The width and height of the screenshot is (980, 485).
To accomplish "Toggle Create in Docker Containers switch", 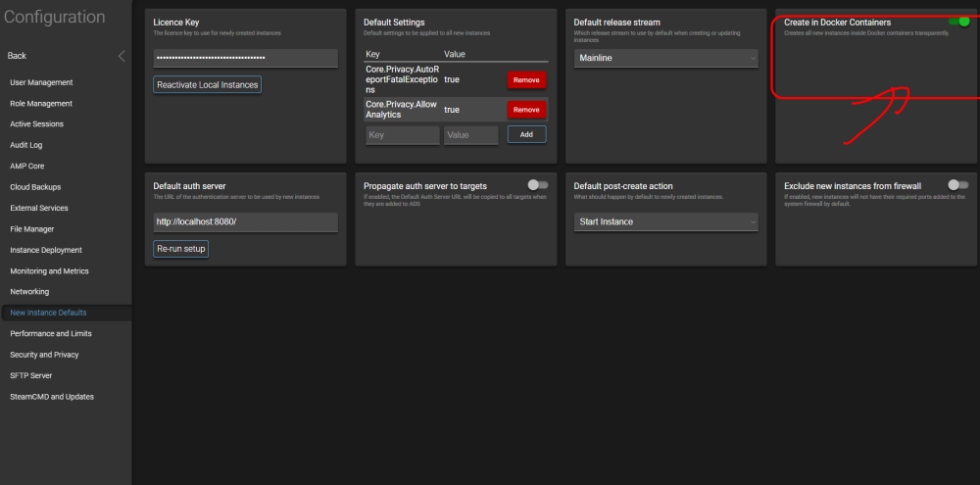I will pyautogui.click(x=958, y=22).
